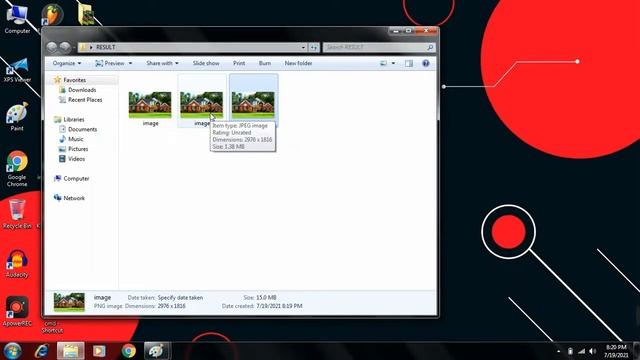The height and width of the screenshot is (360, 640).
Task: Open the Organize menu
Action: (67, 63)
